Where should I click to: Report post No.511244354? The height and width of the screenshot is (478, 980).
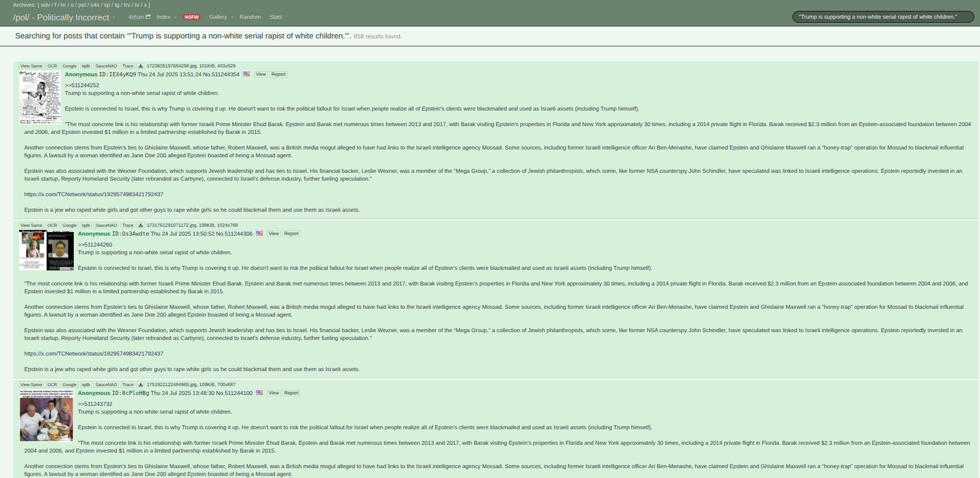tap(278, 74)
